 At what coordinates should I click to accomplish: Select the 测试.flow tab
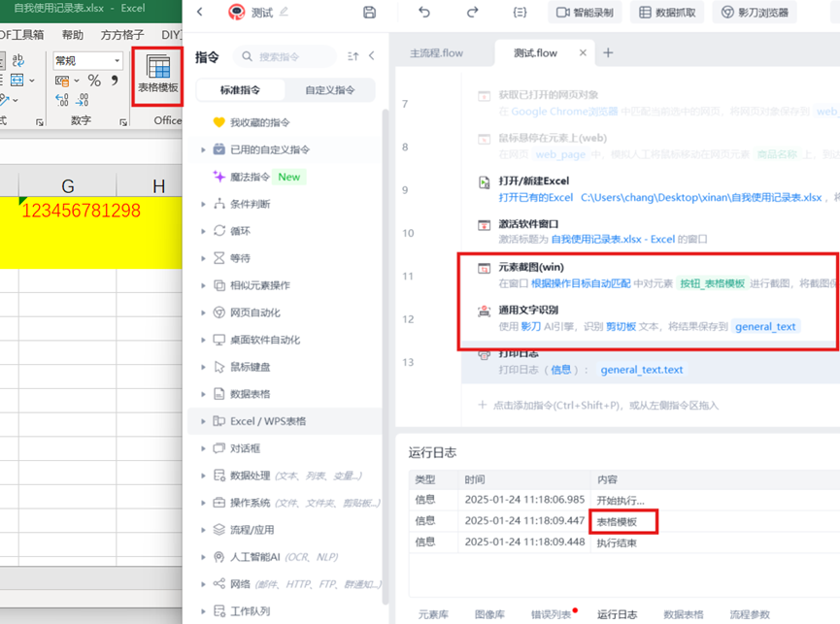tap(535, 53)
